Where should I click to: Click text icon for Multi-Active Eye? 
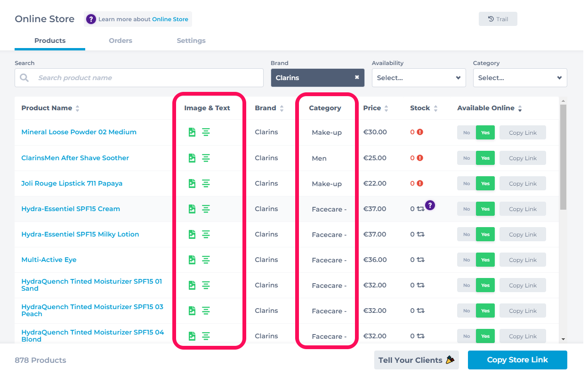point(206,260)
